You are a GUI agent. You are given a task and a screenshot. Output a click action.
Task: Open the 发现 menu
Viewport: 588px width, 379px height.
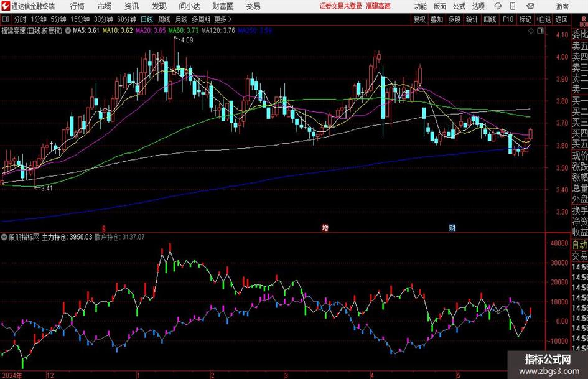pos(159,6)
